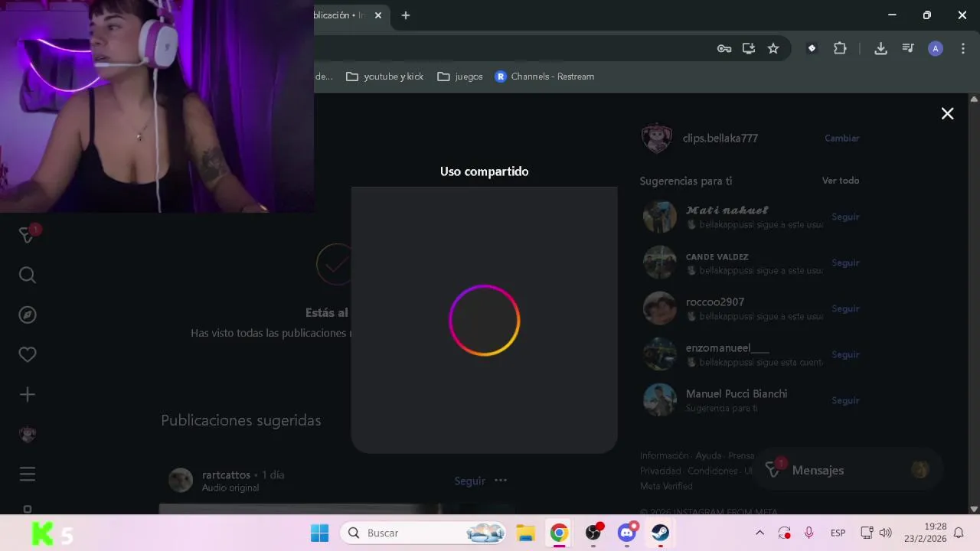Open the juegos bookmark folder
980x551 pixels.
[x=460, y=77]
